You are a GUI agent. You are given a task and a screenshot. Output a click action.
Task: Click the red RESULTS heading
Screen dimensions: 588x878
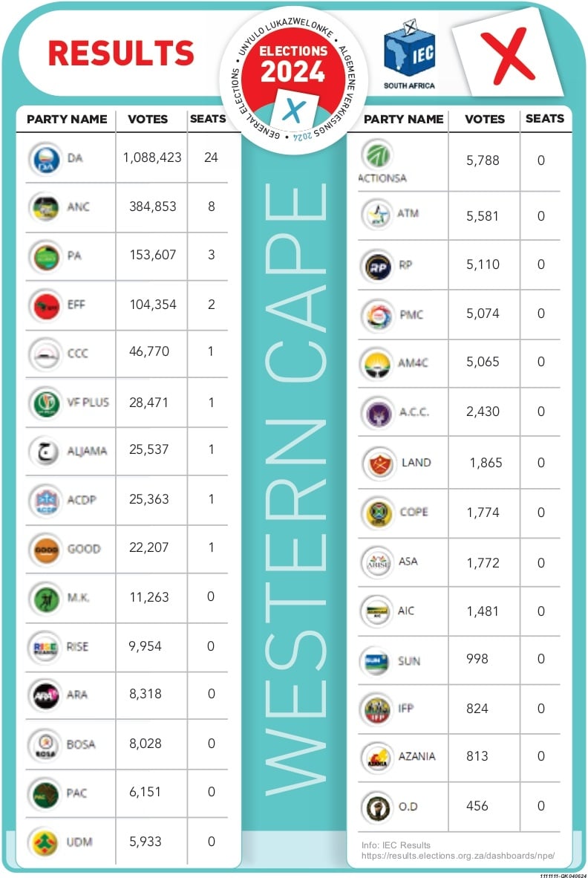coord(121,53)
